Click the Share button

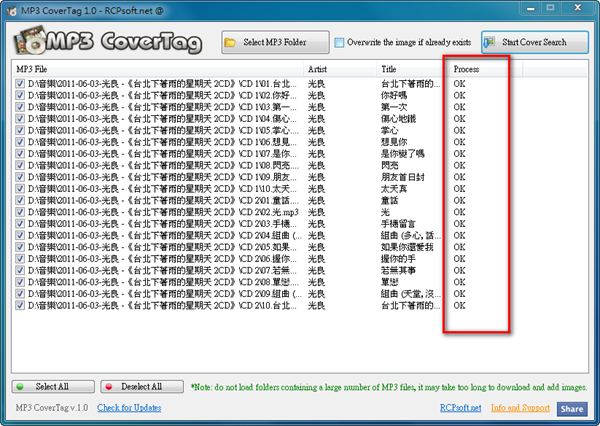pos(572,409)
